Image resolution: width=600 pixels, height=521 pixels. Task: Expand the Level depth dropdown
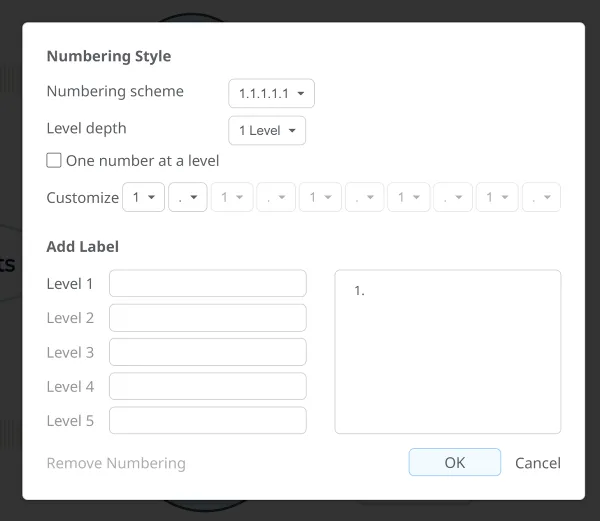(x=266, y=131)
